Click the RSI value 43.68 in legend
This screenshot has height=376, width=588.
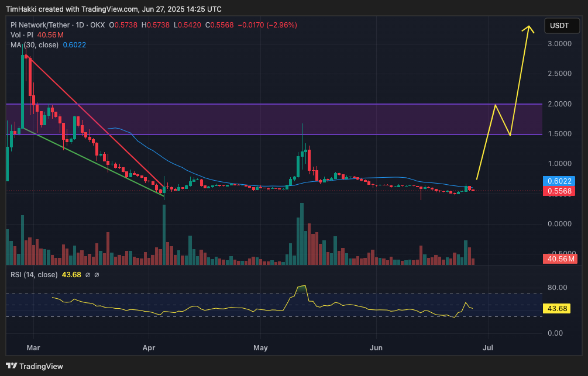tap(71, 275)
